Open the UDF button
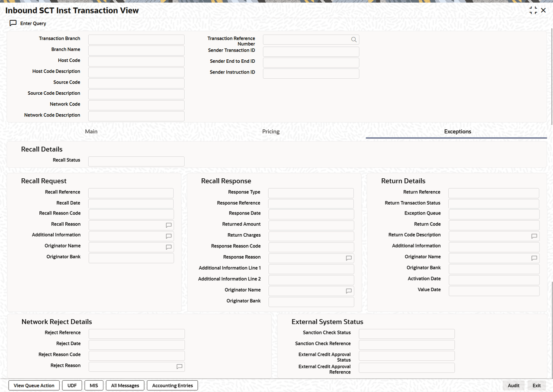The image size is (553, 392). 72,386
